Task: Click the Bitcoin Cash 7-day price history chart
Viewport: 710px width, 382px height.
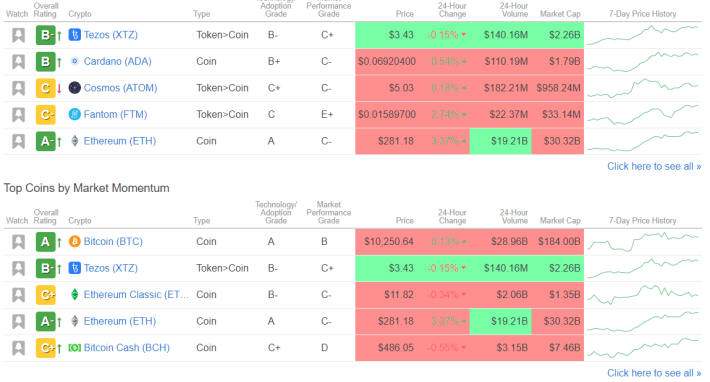Action: [x=643, y=348]
